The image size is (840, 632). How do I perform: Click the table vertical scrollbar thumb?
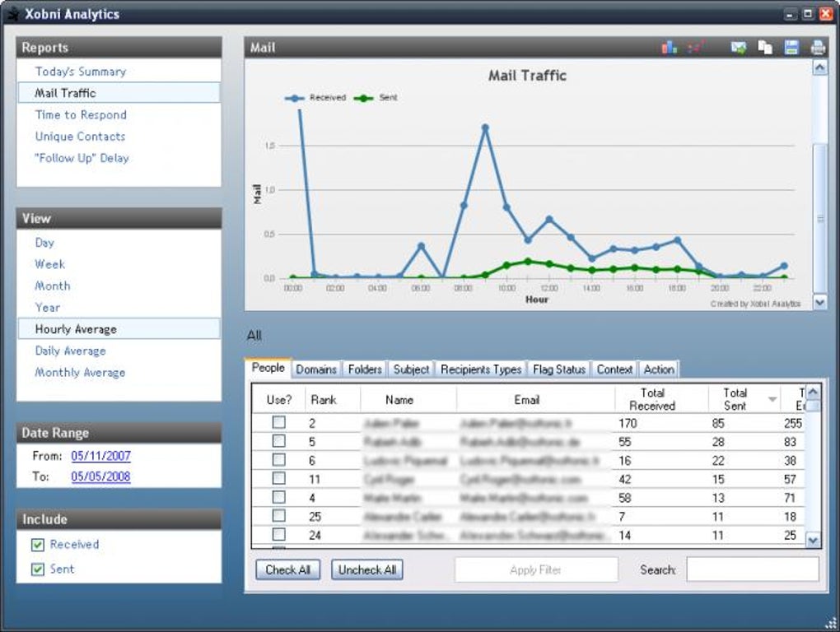point(813,407)
